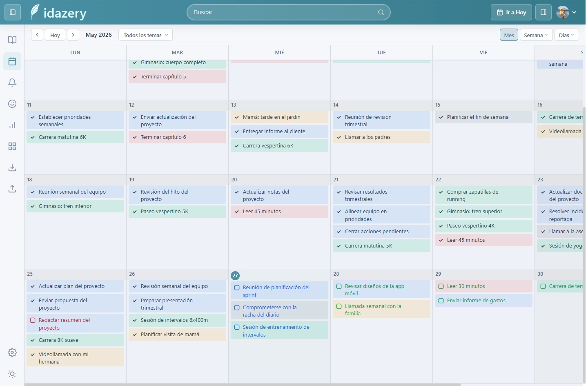Open 'Gimnasio: tren inferior' task
Screen dimensions: 588x386
[75, 206]
